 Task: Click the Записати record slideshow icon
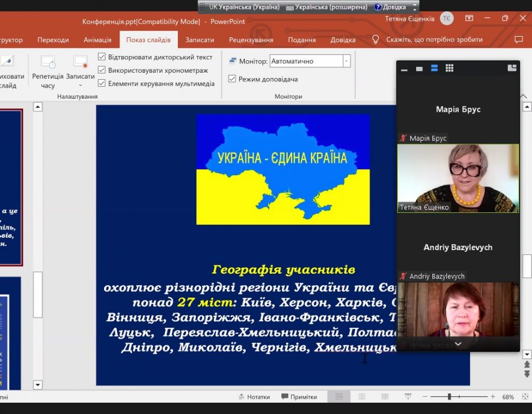(x=80, y=63)
